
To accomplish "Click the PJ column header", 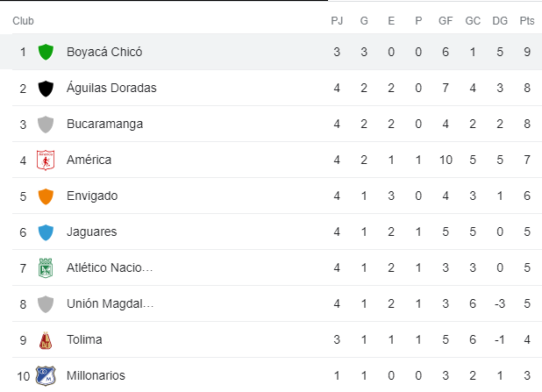I will [337, 20].
